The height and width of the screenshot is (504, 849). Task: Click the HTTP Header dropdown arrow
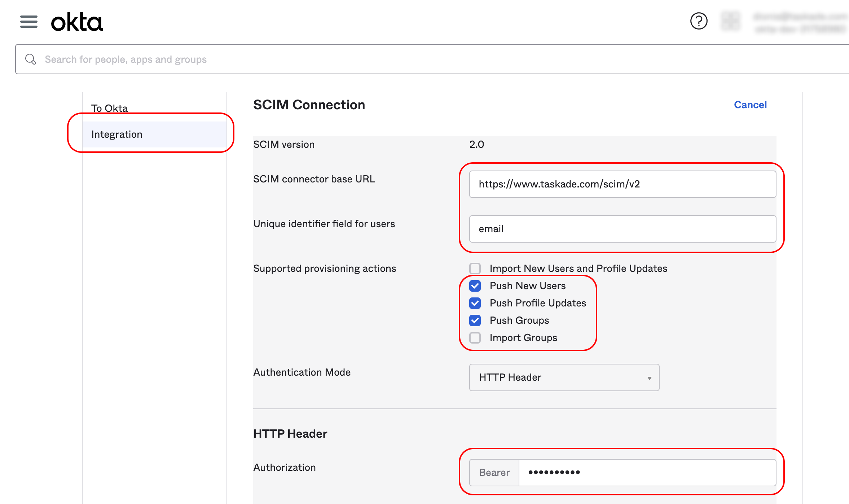point(649,378)
